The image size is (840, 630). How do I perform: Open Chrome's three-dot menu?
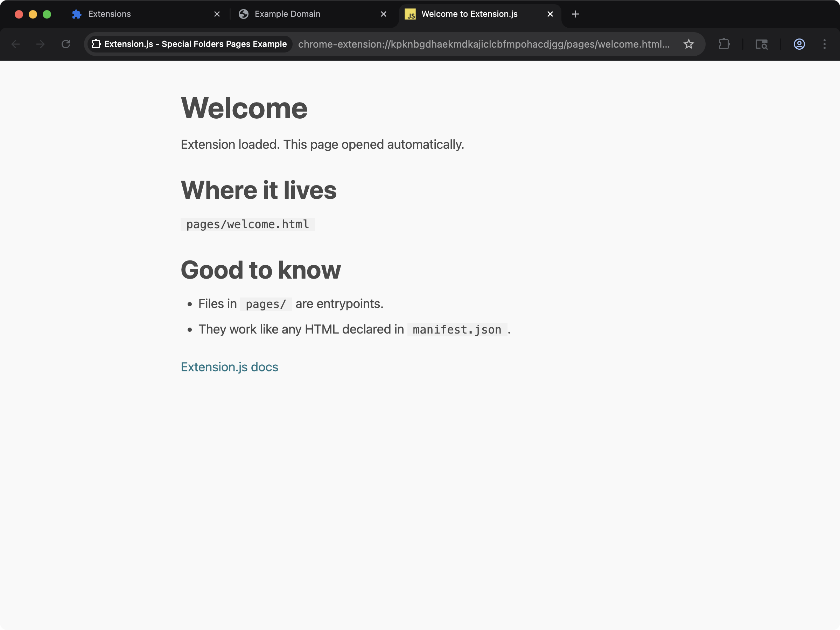tap(824, 44)
